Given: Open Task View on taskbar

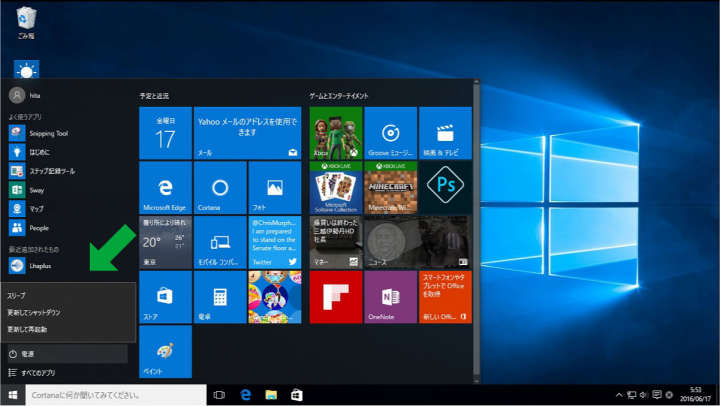Looking at the screenshot, I should (219, 395).
